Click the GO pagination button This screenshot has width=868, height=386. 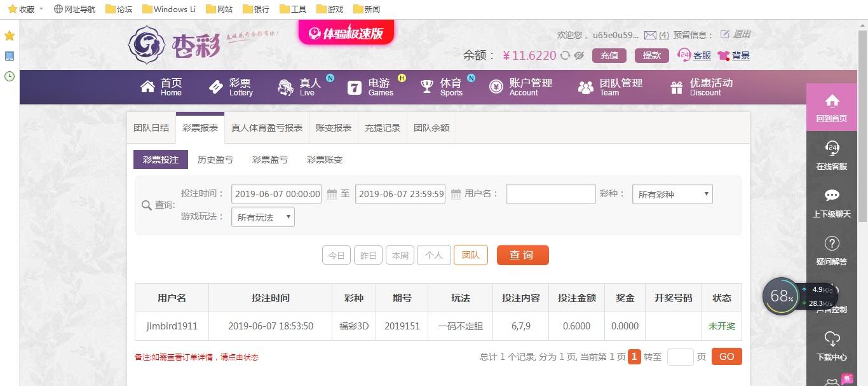[x=727, y=357]
